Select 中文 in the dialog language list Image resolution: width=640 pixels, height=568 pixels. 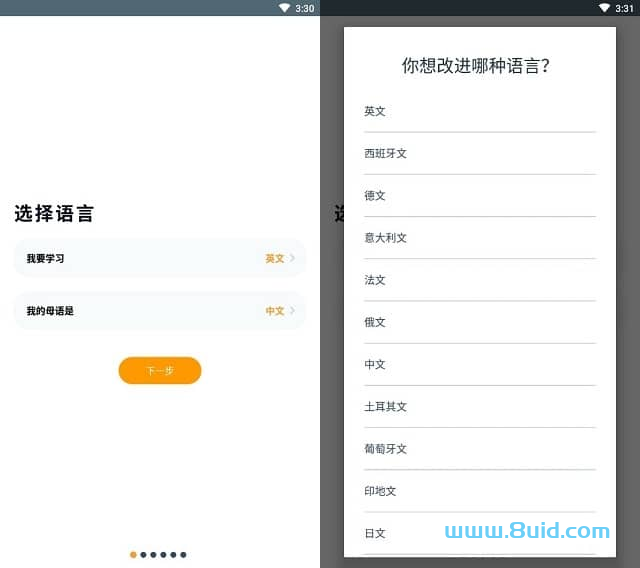[480, 364]
